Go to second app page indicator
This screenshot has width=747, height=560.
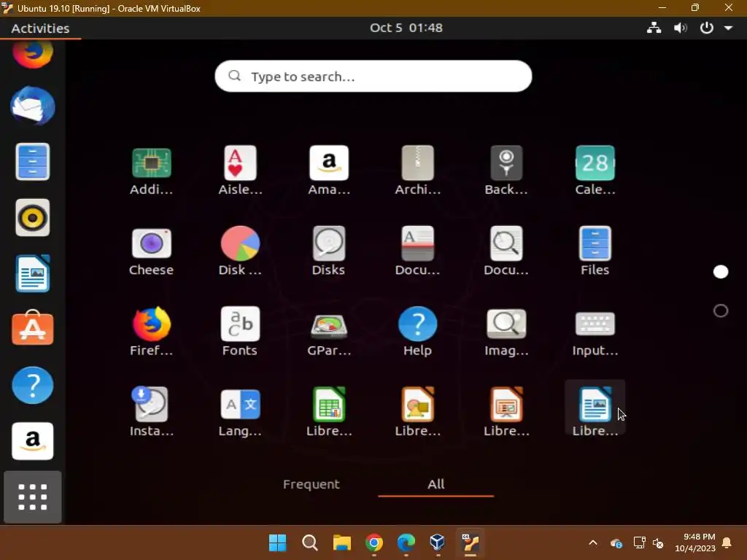point(720,311)
